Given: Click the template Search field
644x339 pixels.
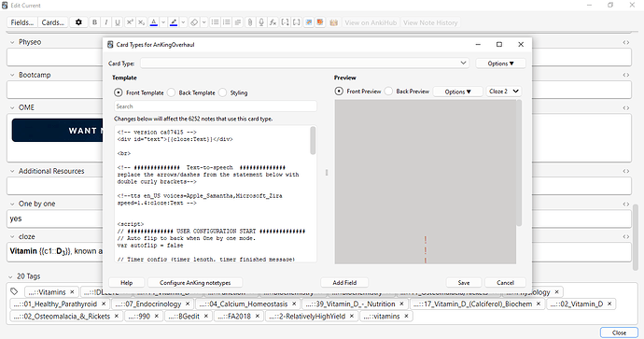Looking at the screenshot, I should (x=216, y=106).
